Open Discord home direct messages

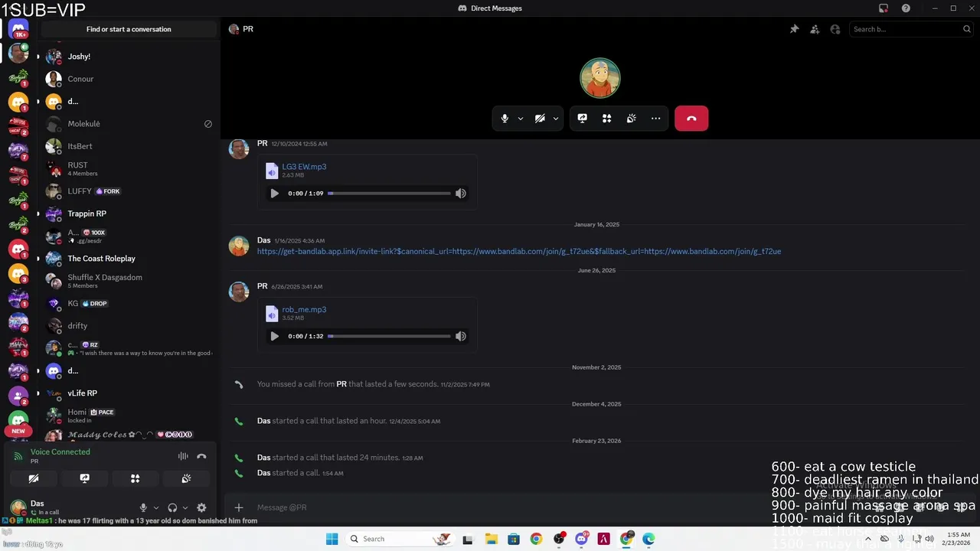click(18, 29)
